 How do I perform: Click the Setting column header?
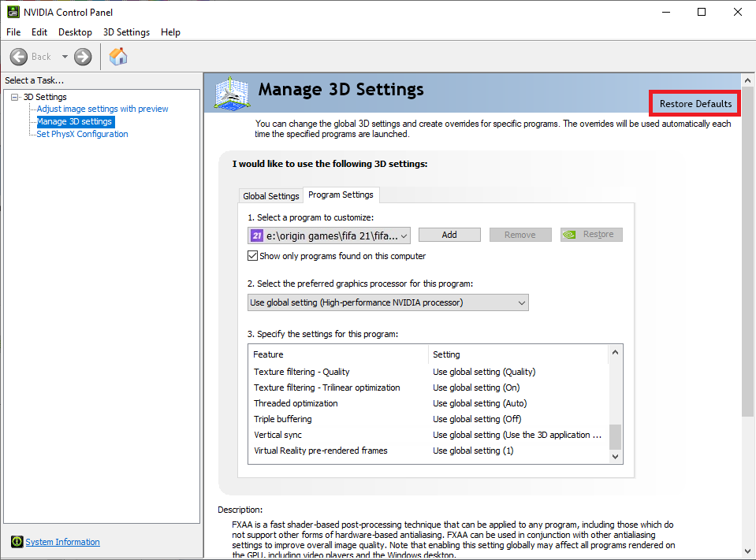518,354
